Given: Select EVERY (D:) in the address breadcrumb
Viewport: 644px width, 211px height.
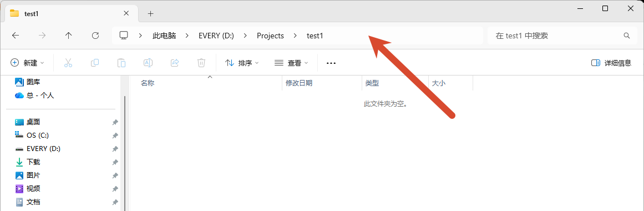Looking at the screenshot, I should pyautogui.click(x=216, y=36).
